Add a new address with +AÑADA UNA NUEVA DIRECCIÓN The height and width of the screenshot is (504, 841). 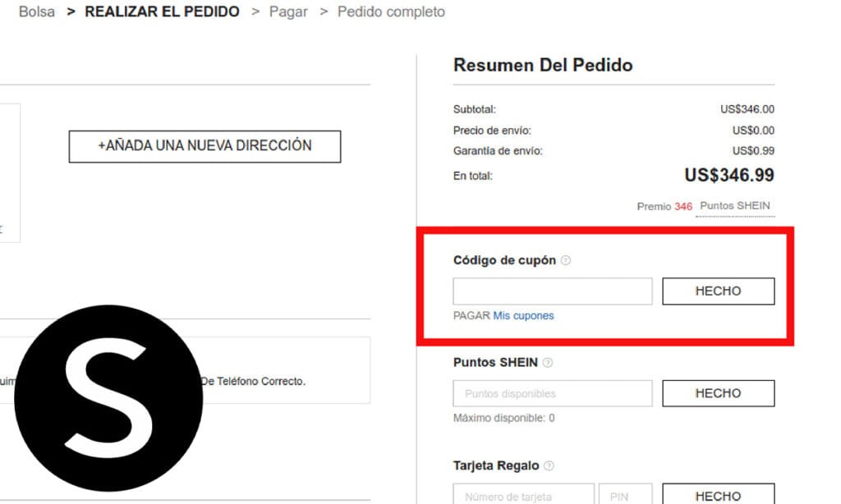[205, 146]
